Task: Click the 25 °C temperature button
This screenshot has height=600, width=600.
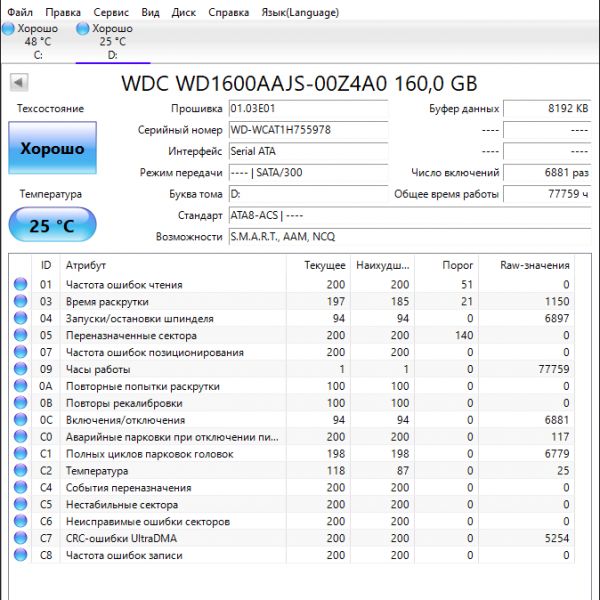Action: tap(52, 225)
